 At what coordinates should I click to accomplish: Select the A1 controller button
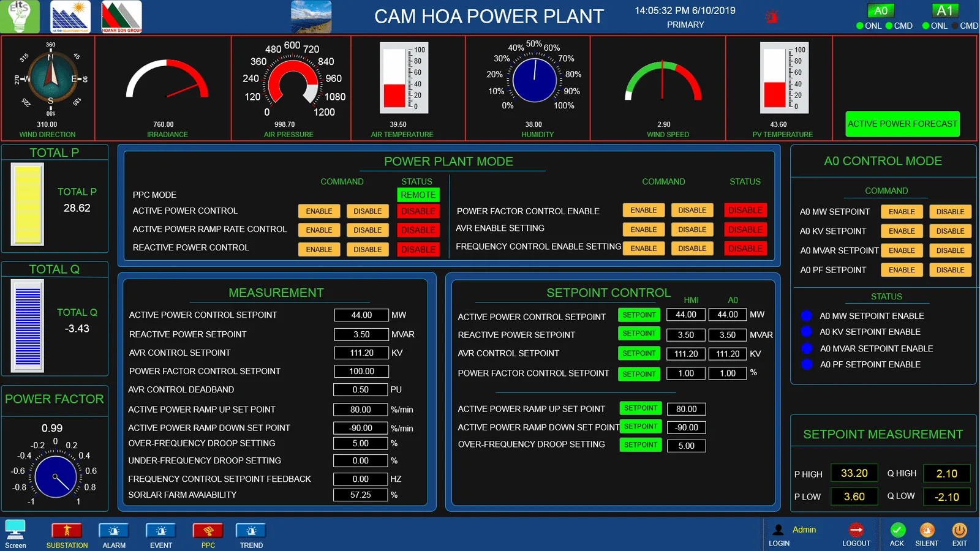pyautogui.click(x=944, y=10)
